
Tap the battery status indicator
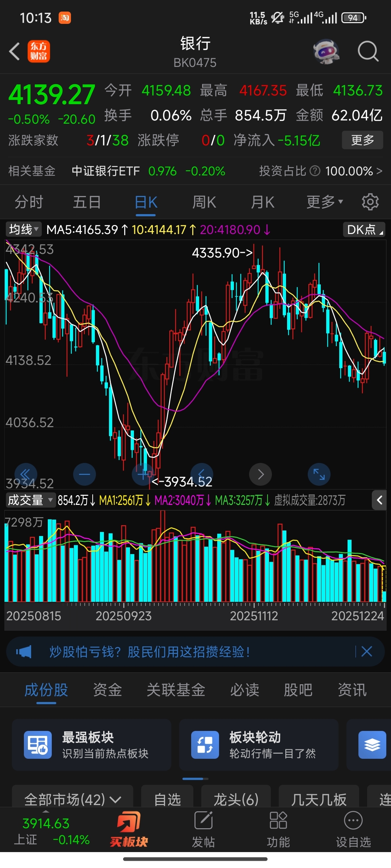(x=354, y=18)
